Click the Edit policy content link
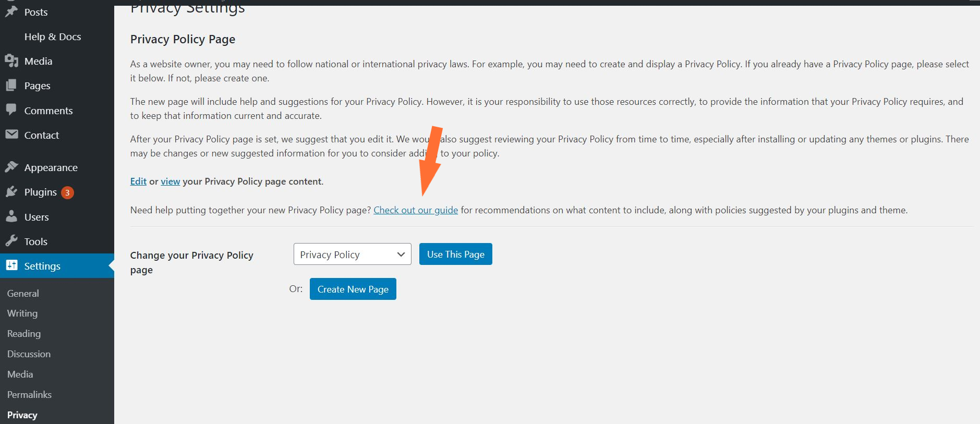The image size is (980, 424). pos(138,181)
